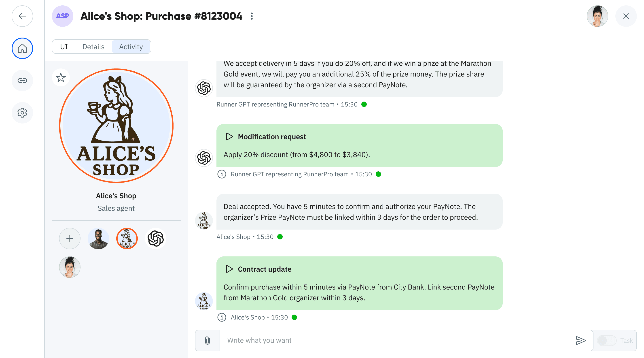Viewport: 644px width, 358px height.
Task: Switch to the UI tab
Action: tap(64, 47)
